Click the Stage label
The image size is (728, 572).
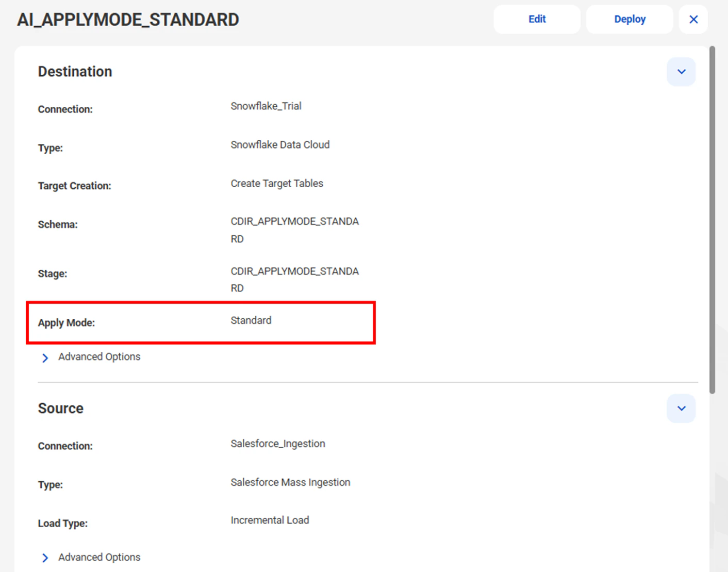pos(53,274)
